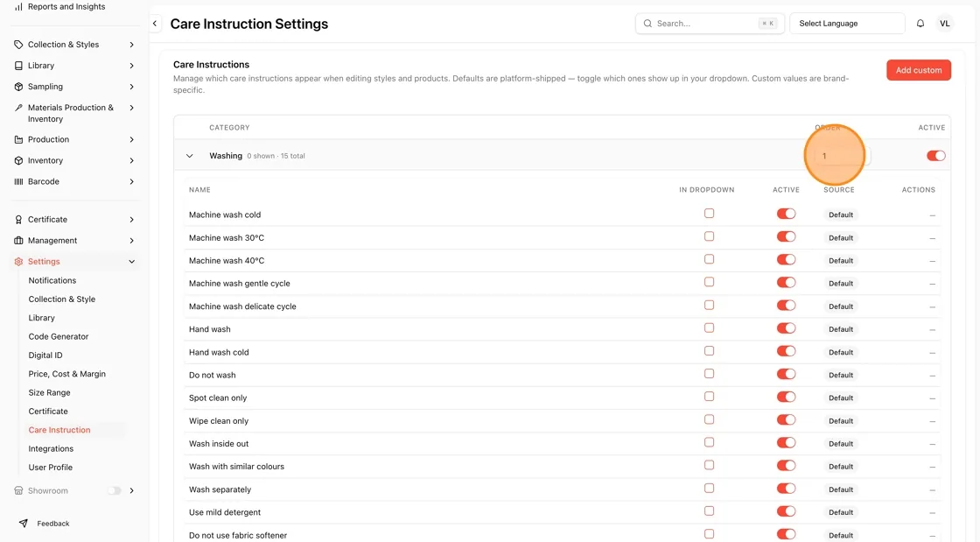
Task: Collapse the Washing category chevron
Action: pos(189,156)
